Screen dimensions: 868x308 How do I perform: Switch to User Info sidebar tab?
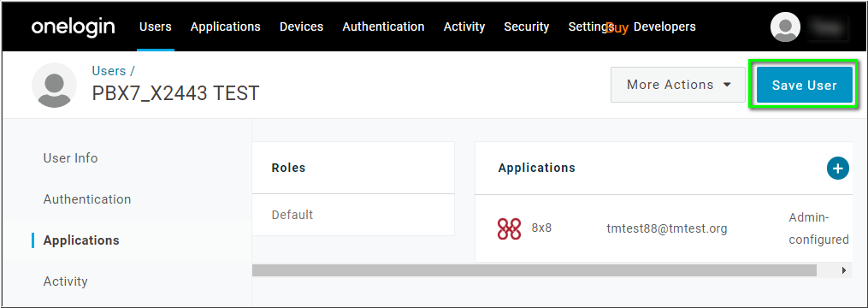70,158
